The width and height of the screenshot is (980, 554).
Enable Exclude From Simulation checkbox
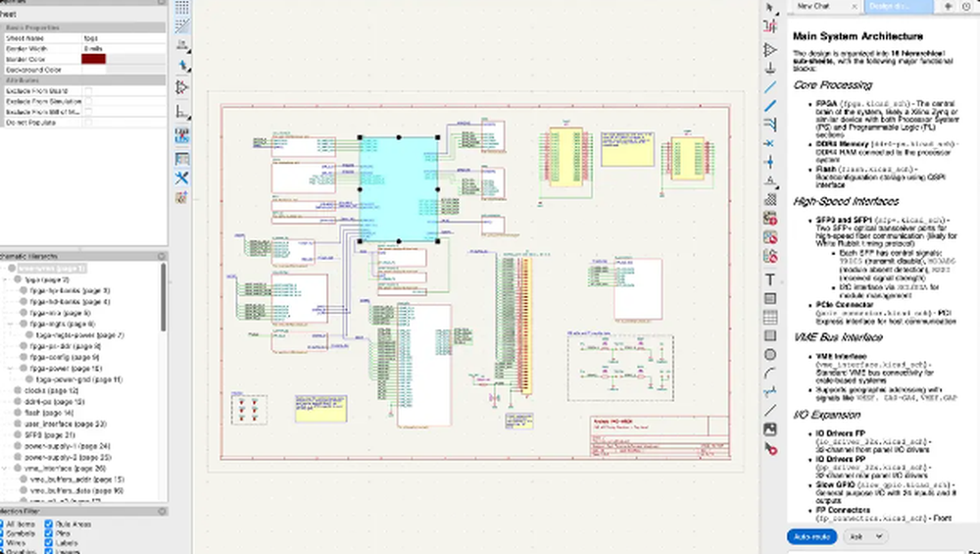click(88, 101)
